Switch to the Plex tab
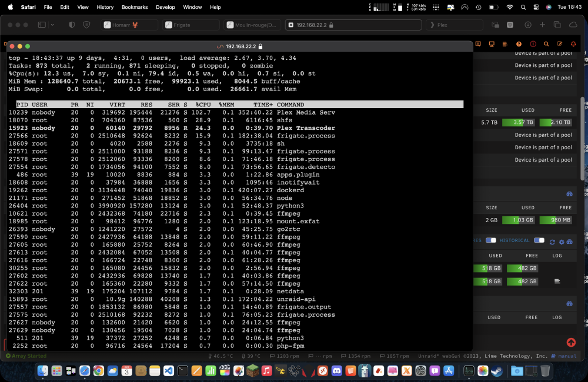The width and height of the screenshot is (588, 382). tap(455, 25)
